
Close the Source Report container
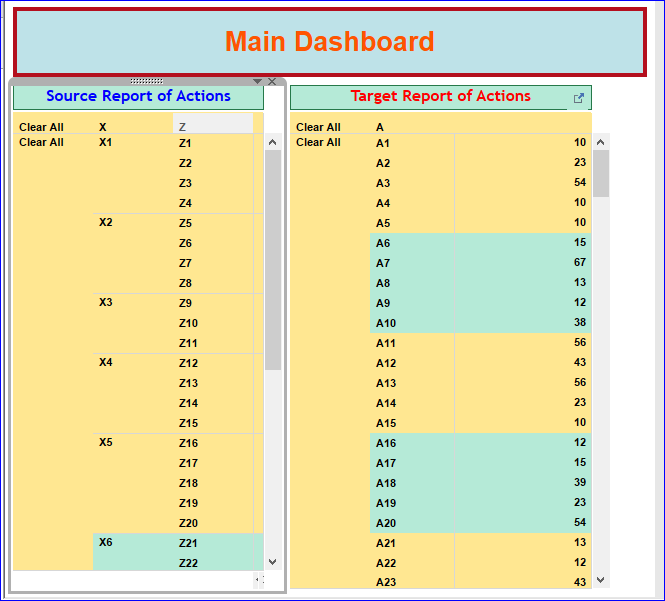(x=272, y=81)
